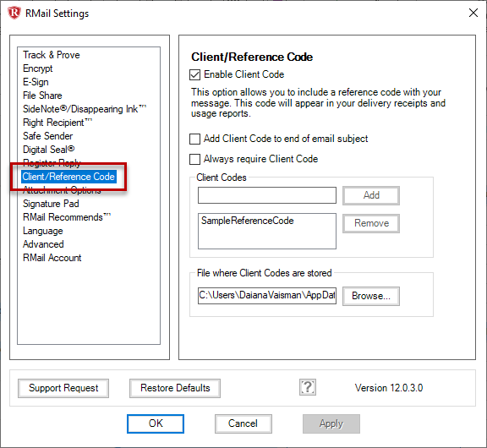
Task: Click the Remove client code button
Action: 371,223
